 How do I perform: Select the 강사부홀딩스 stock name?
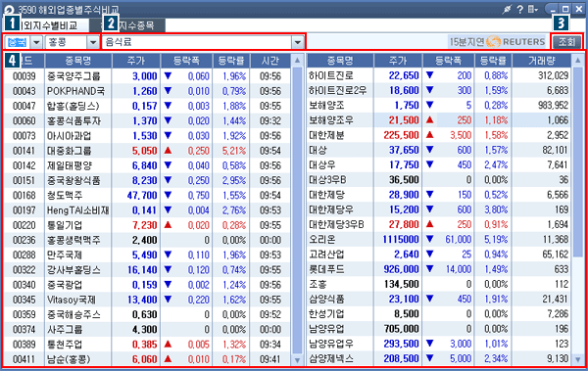click(x=73, y=270)
